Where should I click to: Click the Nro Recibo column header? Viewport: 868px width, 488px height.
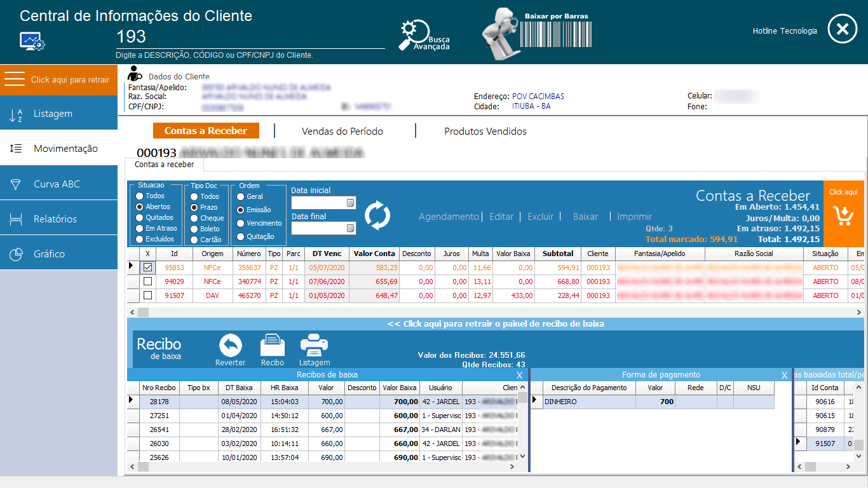(x=159, y=388)
